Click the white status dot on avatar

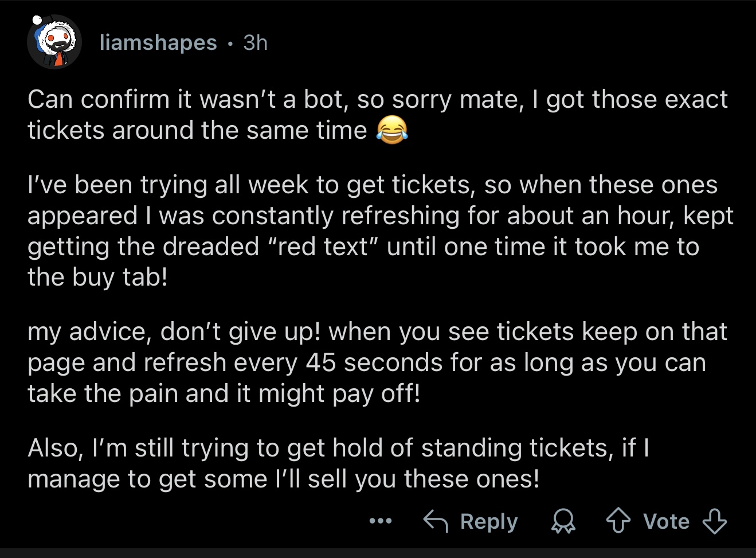click(x=37, y=21)
